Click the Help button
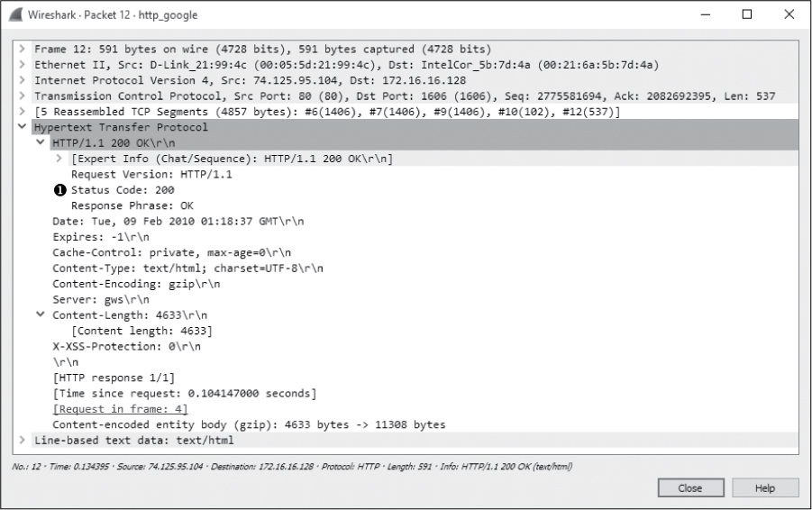The image size is (812, 510). coord(764,487)
